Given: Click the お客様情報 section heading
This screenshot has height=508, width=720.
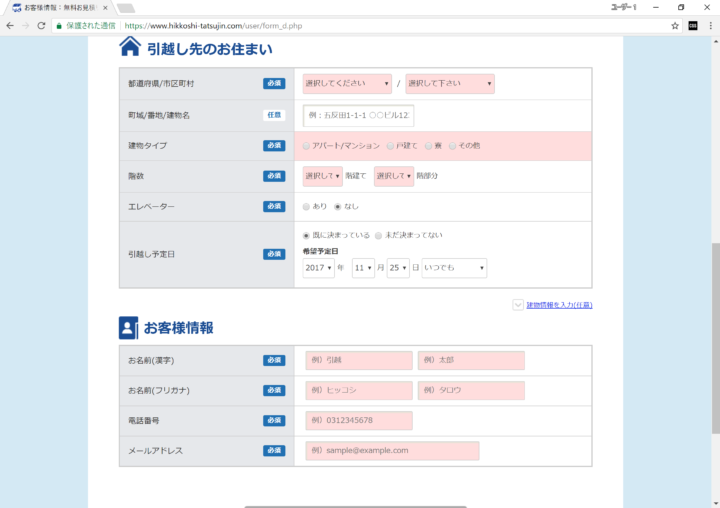Looking at the screenshot, I should [179, 328].
